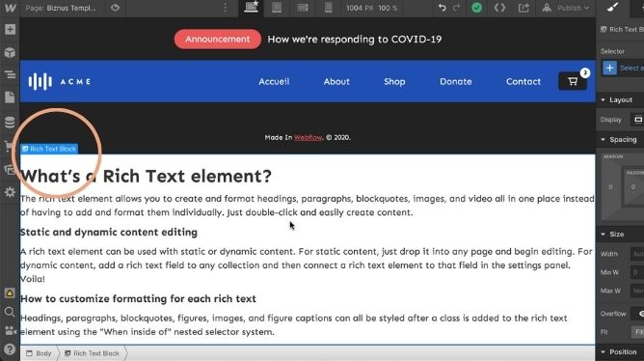Open the share project icon

coord(523,8)
